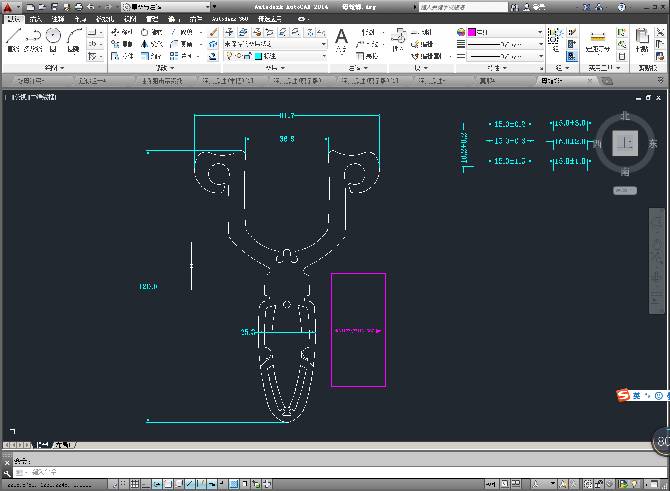
Task: Click the ViewCube East label
Action: [652, 144]
